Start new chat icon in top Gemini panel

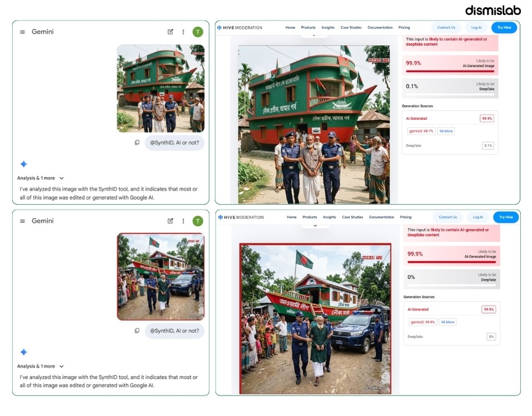click(x=170, y=32)
